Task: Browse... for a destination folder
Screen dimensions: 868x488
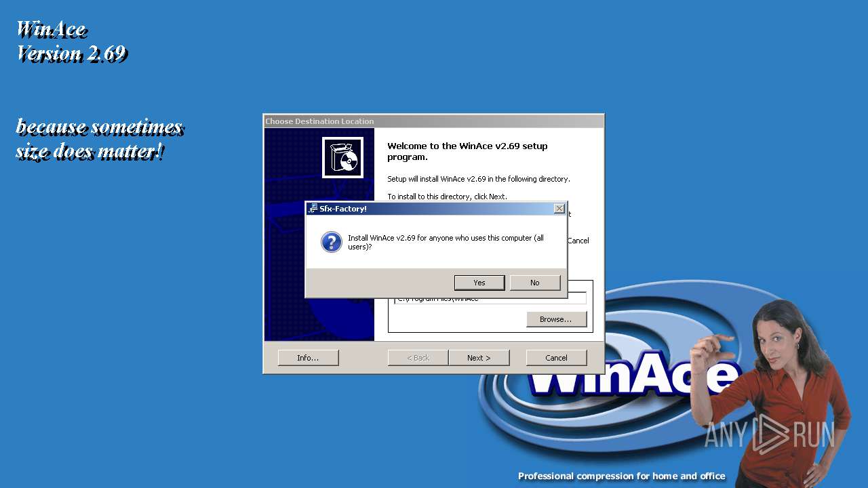Action: point(556,319)
